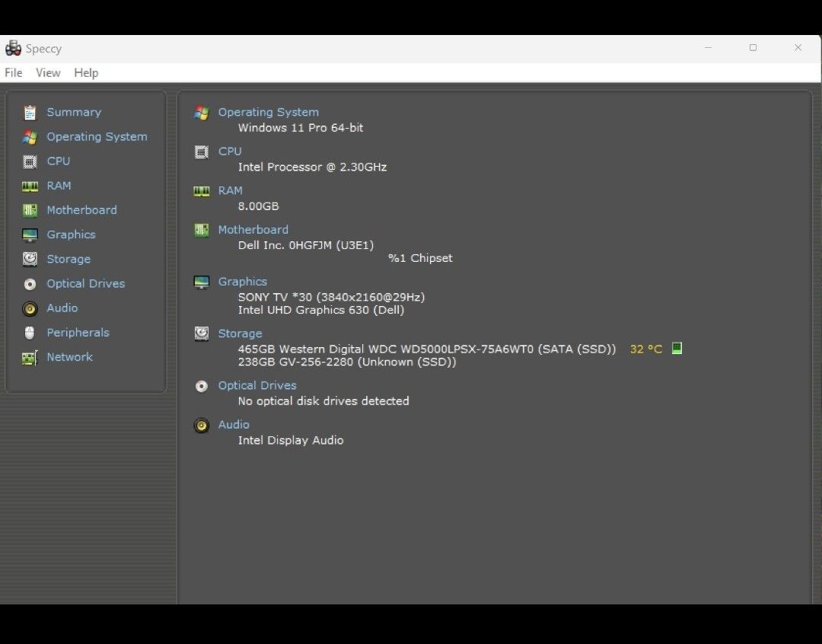Screen dimensions: 822x644
Task: Click the Summary clipboard icon in sidebar
Action: pos(30,112)
